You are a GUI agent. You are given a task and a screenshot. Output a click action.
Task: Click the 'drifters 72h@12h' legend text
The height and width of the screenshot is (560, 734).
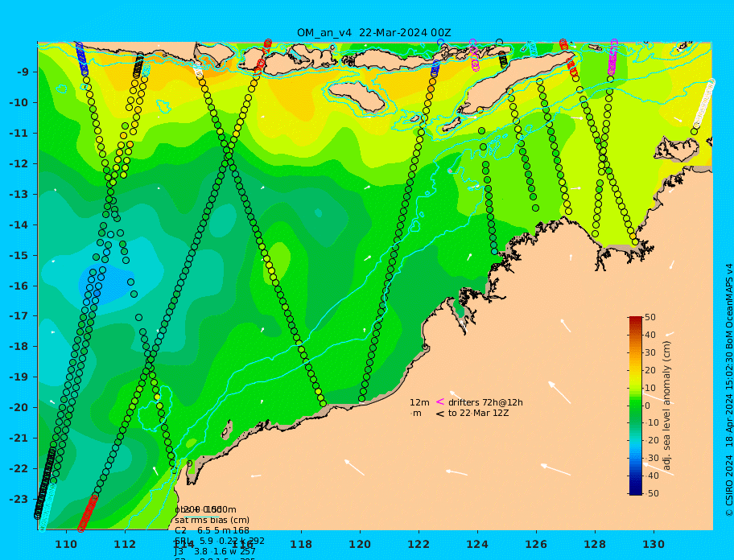[x=485, y=402]
